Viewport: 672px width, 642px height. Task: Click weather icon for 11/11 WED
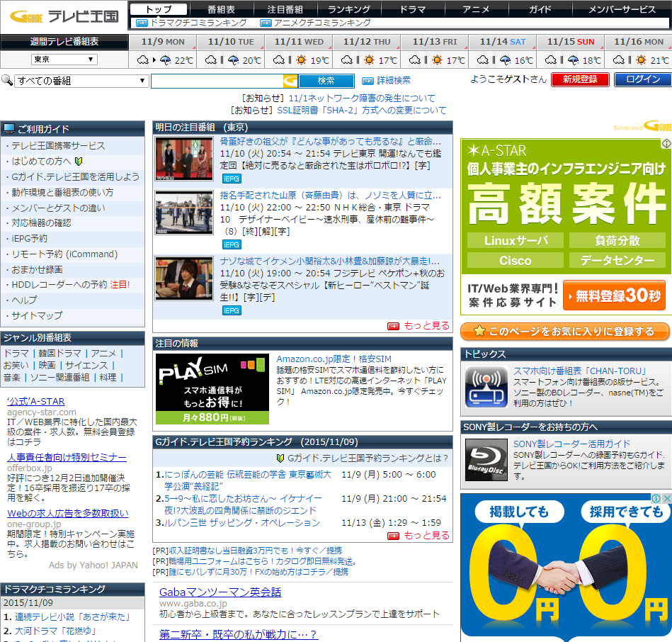point(290,60)
